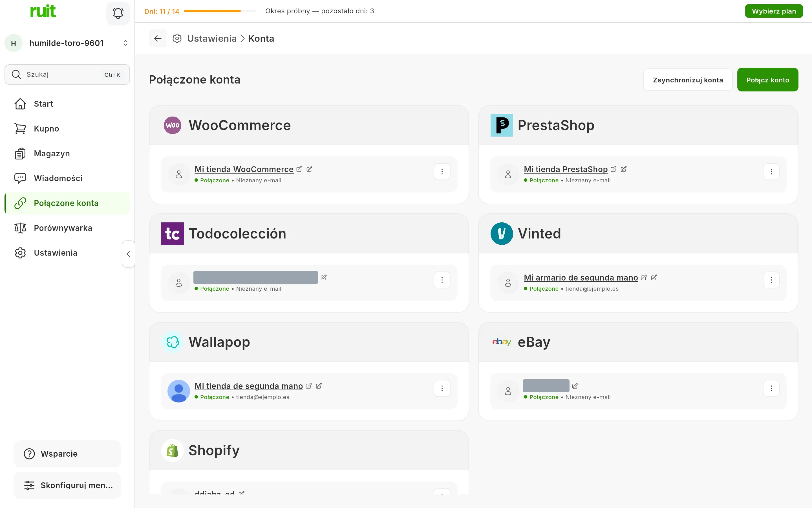
Task: Open options menu for Mi tienda PrestaShop
Action: click(771, 172)
